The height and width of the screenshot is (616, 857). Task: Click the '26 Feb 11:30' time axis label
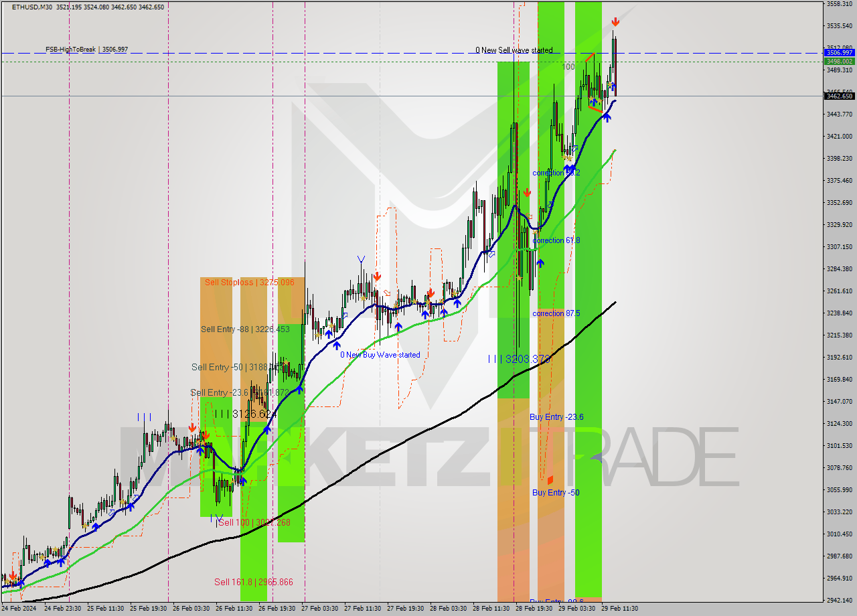(x=234, y=609)
